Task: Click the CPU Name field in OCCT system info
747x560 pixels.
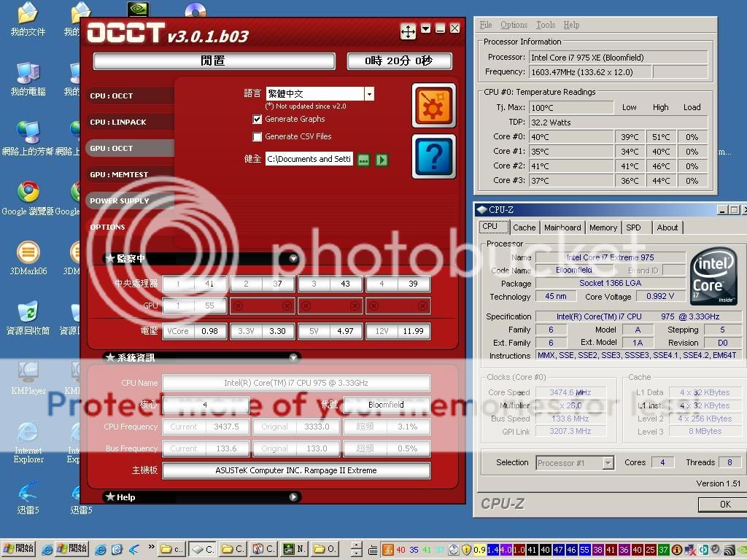Action: tap(296, 383)
